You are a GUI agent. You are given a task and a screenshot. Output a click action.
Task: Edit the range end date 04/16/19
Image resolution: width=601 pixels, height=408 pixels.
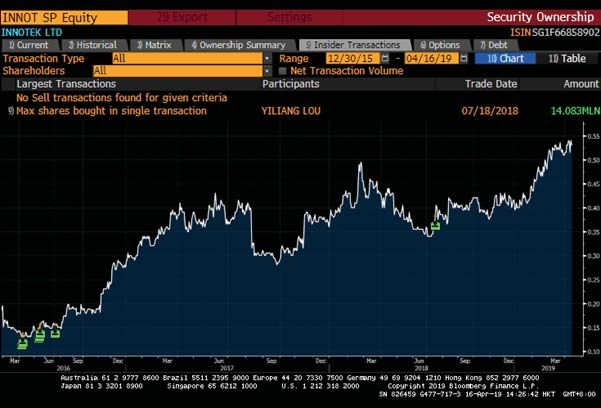(x=431, y=59)
